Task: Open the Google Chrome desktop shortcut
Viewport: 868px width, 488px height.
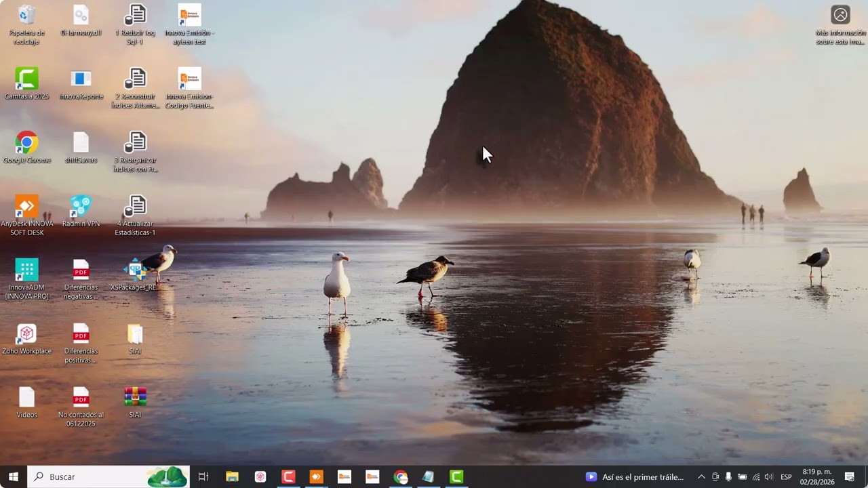Action: [27, 148]
